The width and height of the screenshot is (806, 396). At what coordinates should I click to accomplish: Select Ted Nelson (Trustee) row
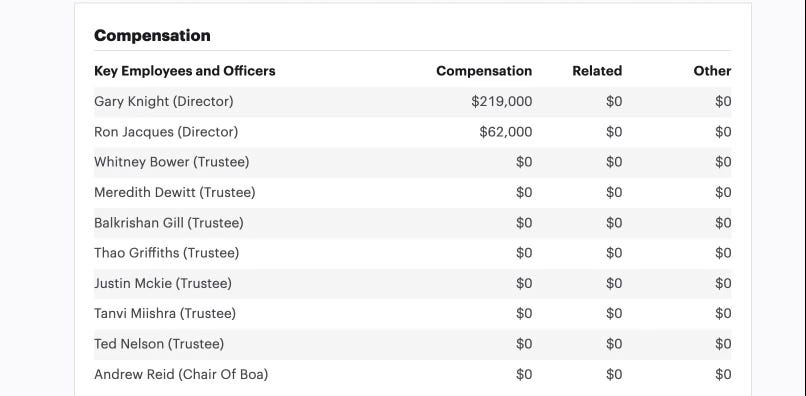pyautogui.click(x=412, y=344)
